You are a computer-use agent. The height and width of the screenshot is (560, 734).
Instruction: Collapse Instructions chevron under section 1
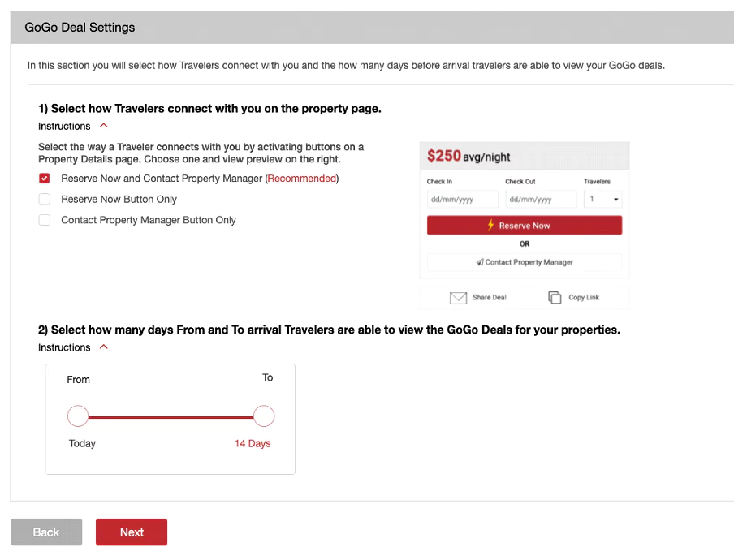click(104, 126)
